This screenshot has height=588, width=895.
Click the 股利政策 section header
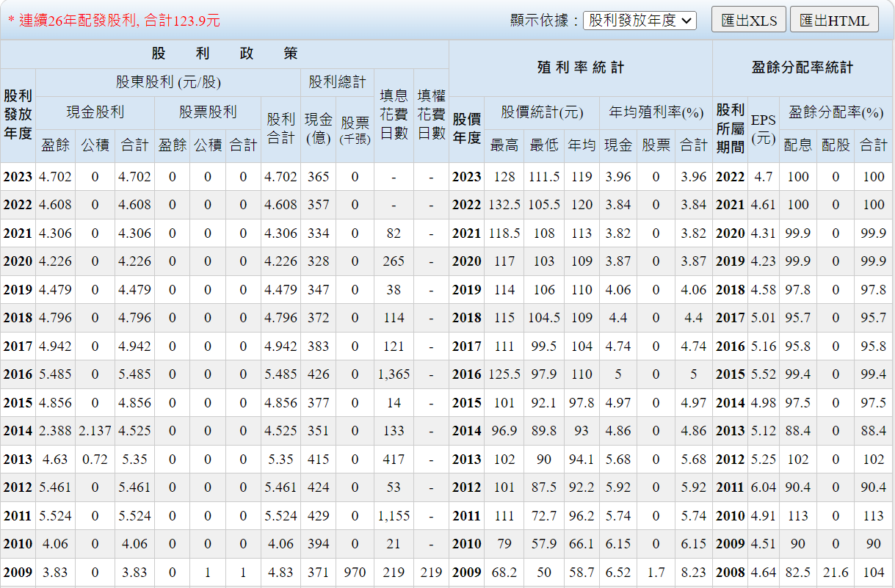(x=225, y=54)
